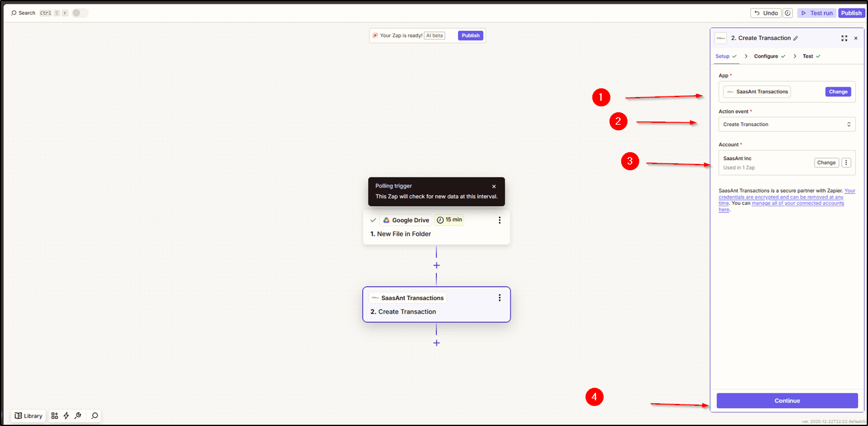Open SaasAnt Inc account three-dot menu
868x426 pixels.
[x=847, y=163]
